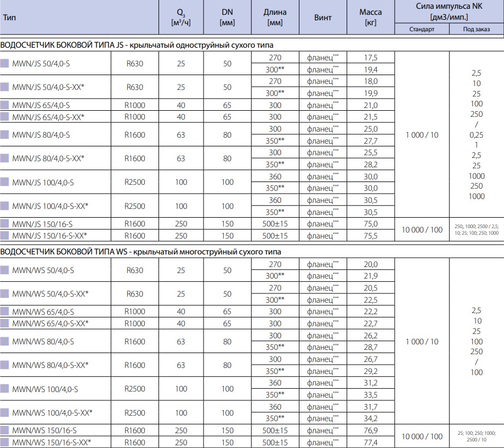Select the type name "MWN/WS 80/4,0-S-XX*"
Screen dimensions: 504x448
tap(50, 365)
